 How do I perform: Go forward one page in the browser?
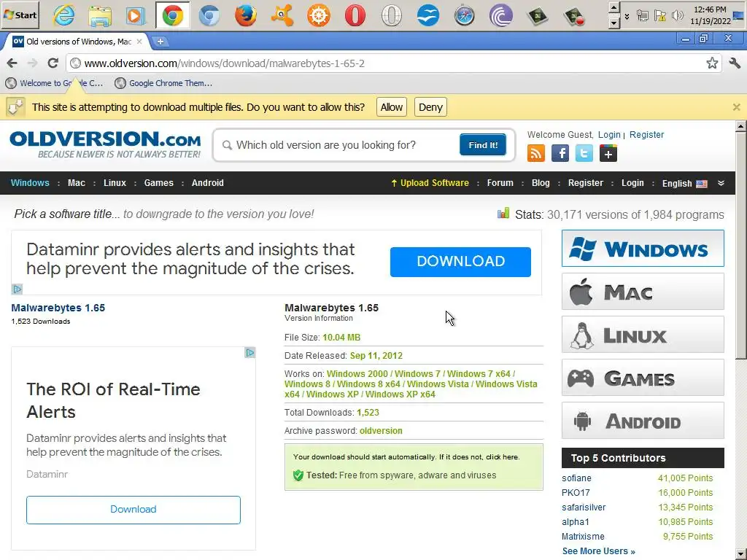tap(32, 63)
